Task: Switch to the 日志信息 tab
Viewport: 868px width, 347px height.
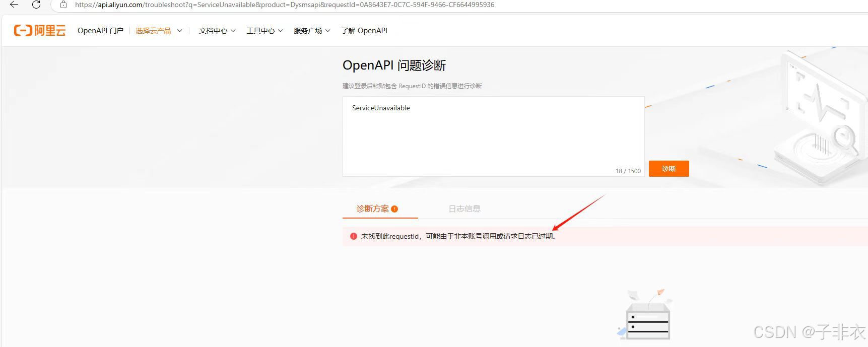Action: [x=464, y=209]
